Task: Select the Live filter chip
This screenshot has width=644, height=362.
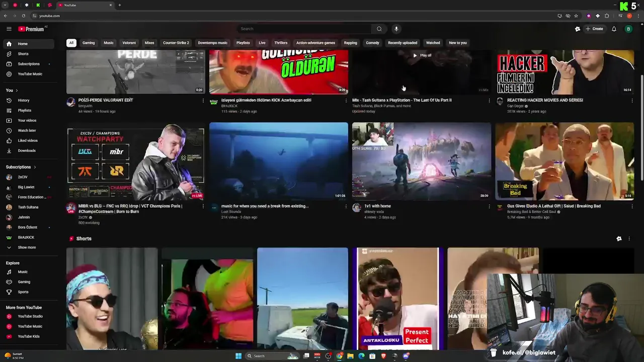Action: tap(262, 43)
